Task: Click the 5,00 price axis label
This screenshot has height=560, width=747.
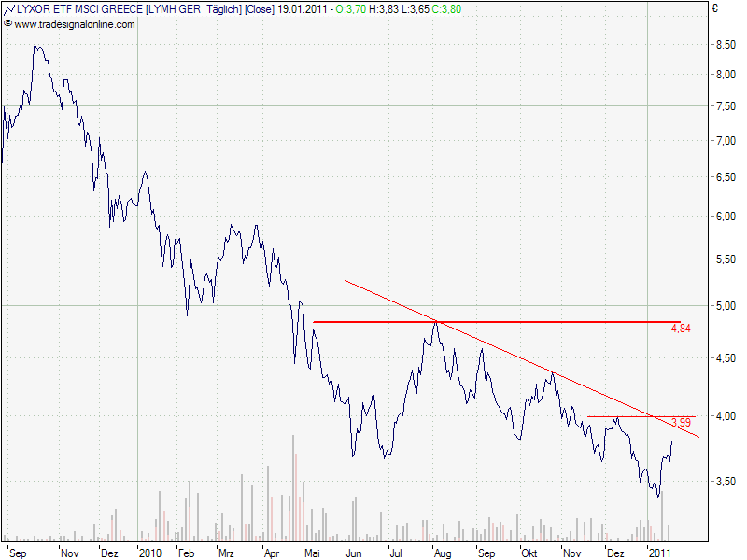Action: [726, 306]
